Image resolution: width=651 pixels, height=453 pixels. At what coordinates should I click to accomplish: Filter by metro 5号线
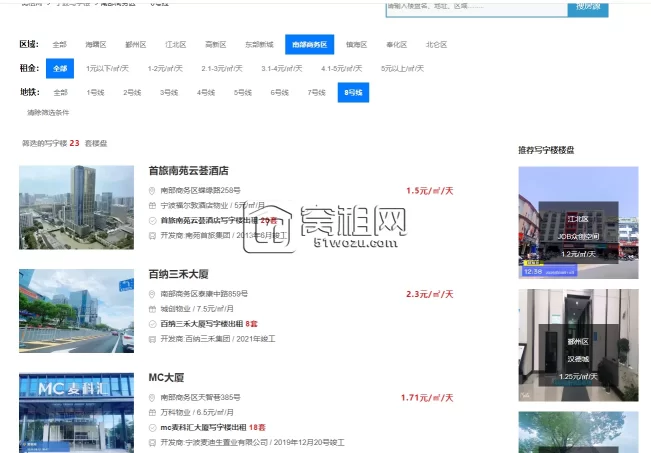(x=243, y=93)
